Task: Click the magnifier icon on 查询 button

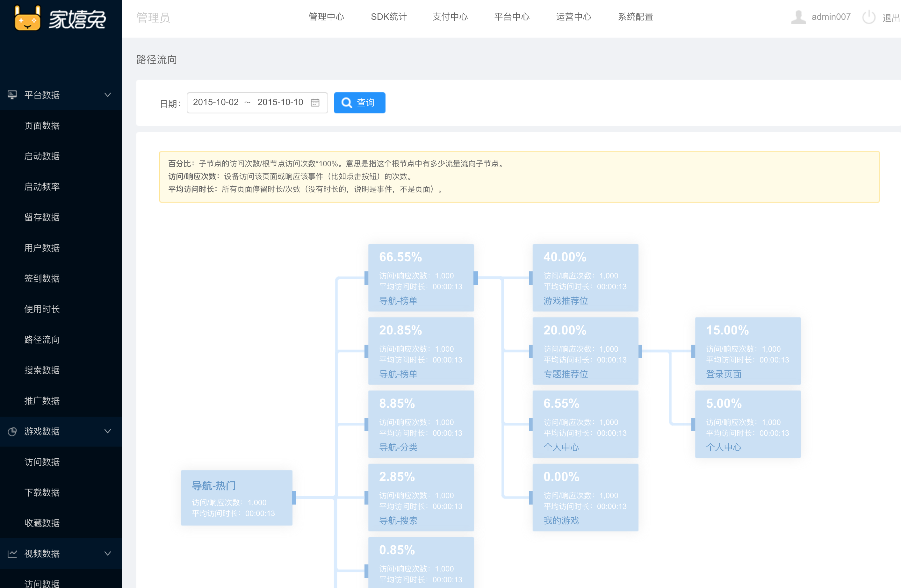Action: [347, 103]
